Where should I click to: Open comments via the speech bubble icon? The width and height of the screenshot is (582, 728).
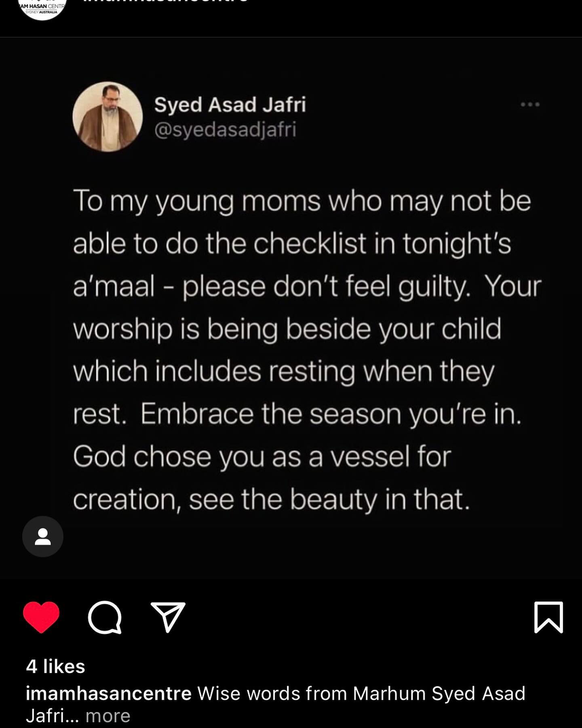pos(105,617)
